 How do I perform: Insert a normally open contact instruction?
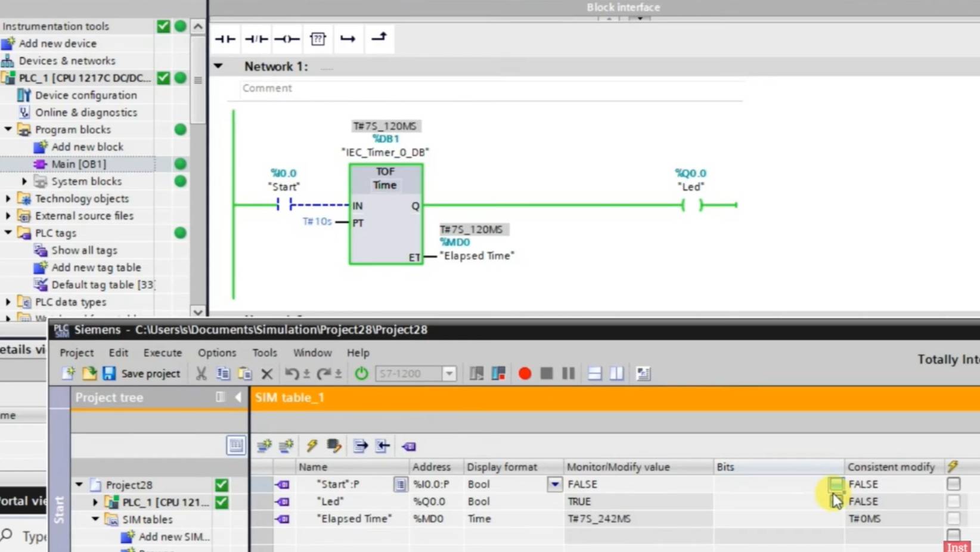(225, 39)
